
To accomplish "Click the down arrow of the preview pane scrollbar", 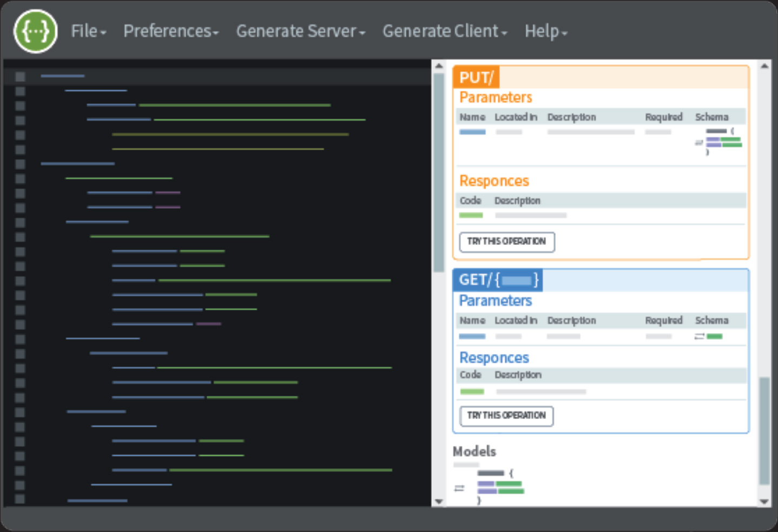I will [x=764, y=501].
